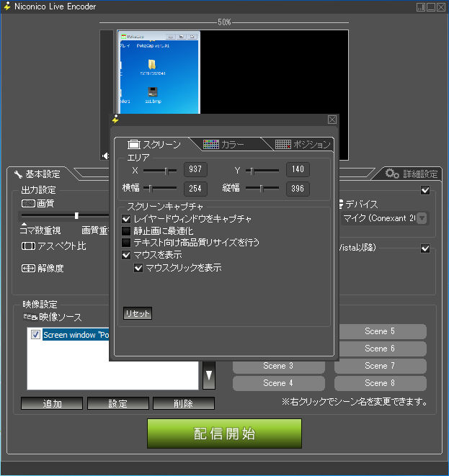This screenshot has height=476, width=449.
Task: Toggle マウスクリックを表示 checkbox
Action: 138,268
